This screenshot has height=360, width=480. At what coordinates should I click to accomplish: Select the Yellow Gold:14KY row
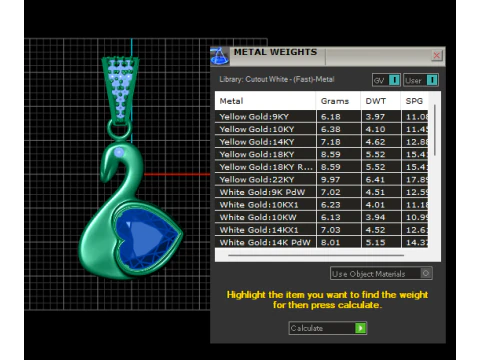click(321, 142)
